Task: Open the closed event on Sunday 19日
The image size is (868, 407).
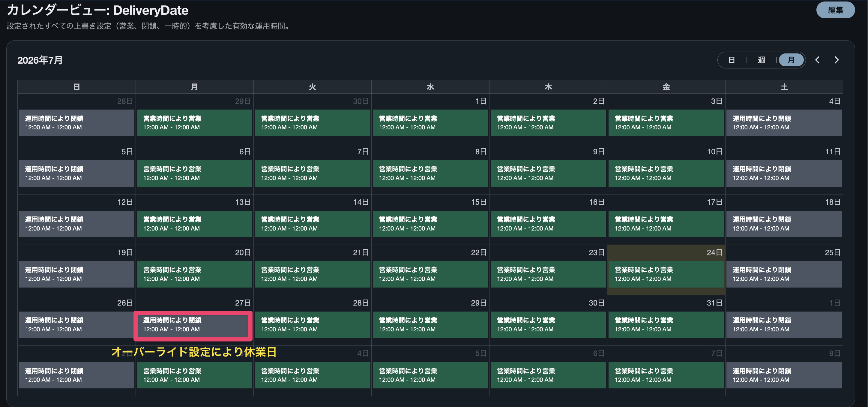Action: pyautogui.click(x=76, y=274)
